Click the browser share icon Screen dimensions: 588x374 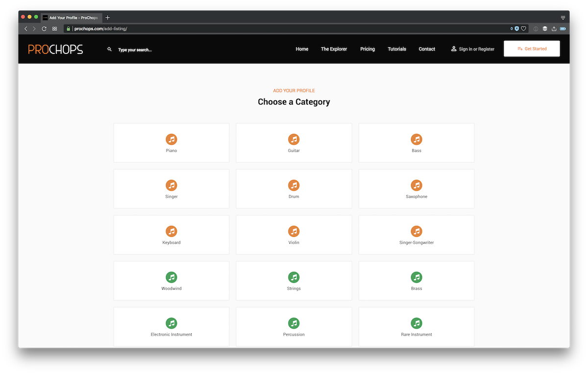coord(554,29)
